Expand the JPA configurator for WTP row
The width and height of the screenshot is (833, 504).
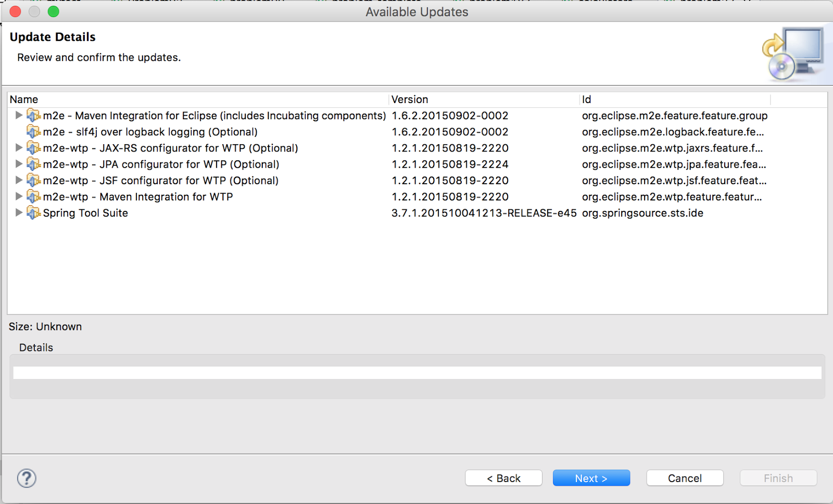(19, 163)
